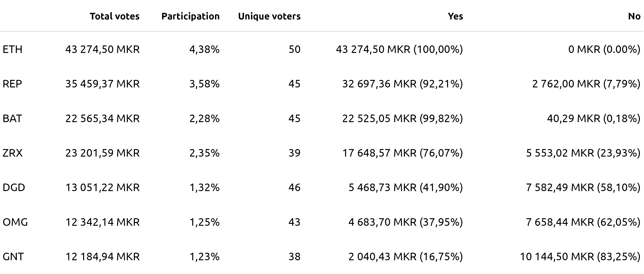Select ETH No votes 0 MKR cell

(604, 49)
